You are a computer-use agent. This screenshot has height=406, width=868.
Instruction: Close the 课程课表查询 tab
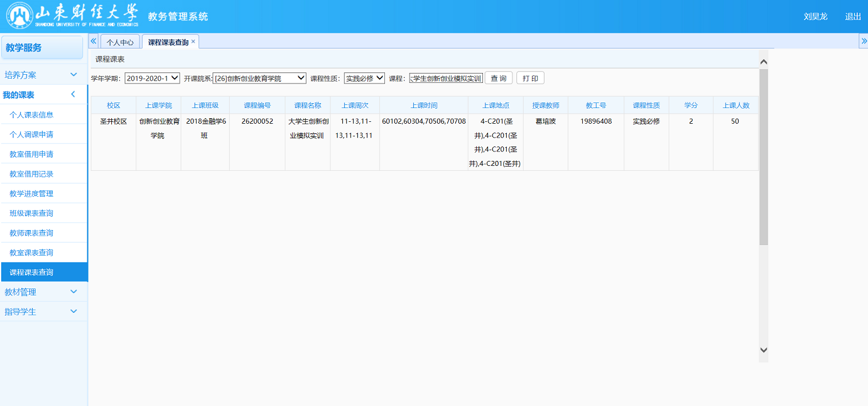coord(193,41)
